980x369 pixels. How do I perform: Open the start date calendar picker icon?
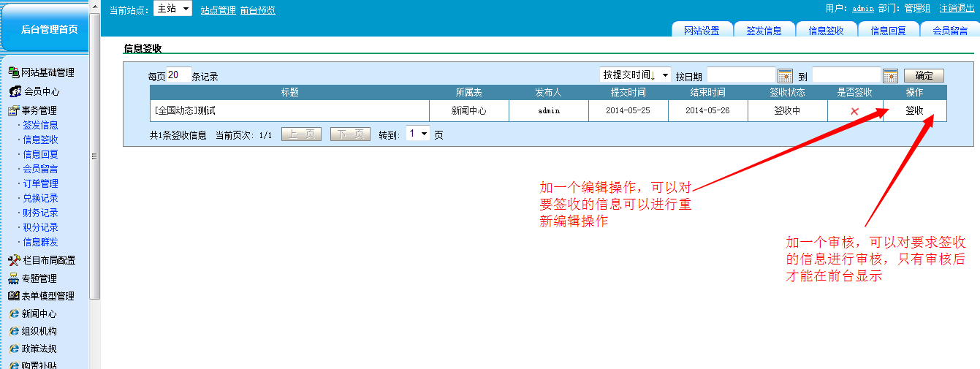pos(785,76)
